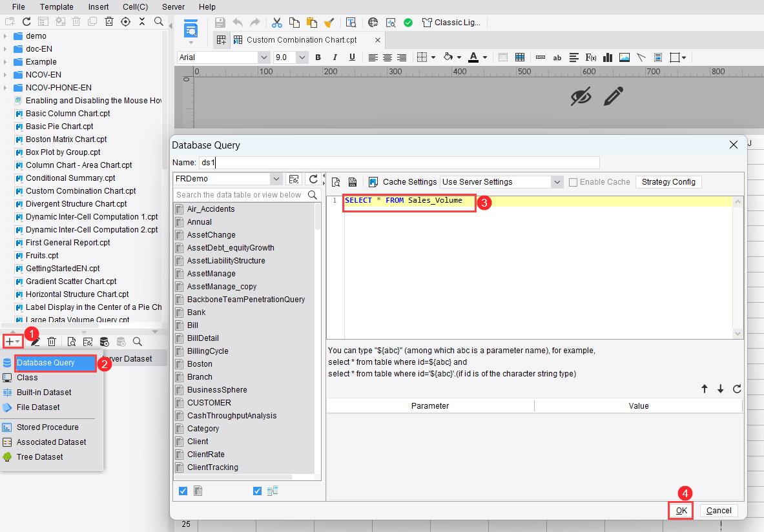Toggle the eye-slash visibility icon
The image size is (764, 532).
[581, 97]
